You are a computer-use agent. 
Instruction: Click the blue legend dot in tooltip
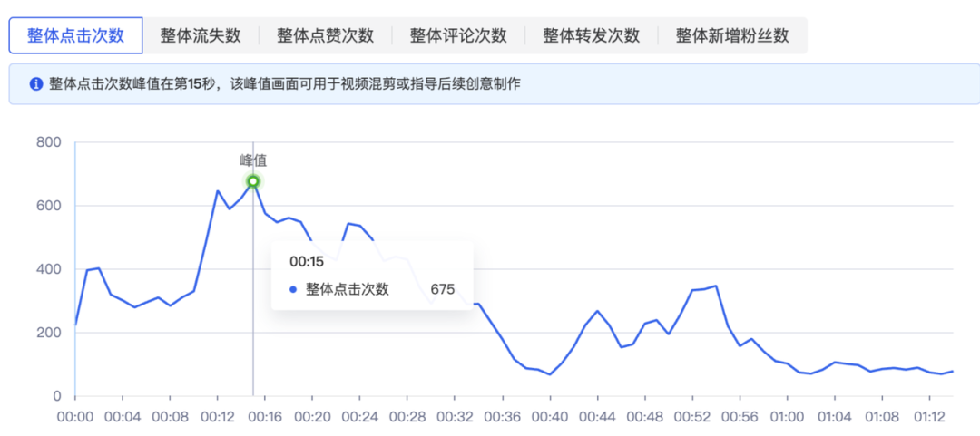(x=293, y=290)
